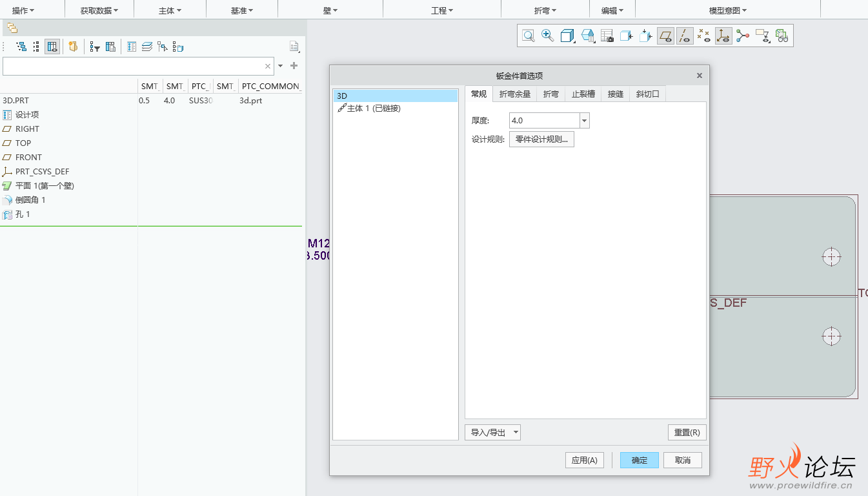
Task: Click the spin center three-node icon
Action: (x=743, y=36)
